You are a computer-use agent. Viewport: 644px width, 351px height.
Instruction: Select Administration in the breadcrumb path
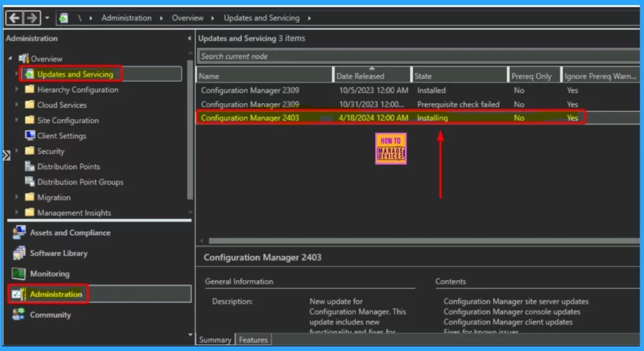tap(126, 18)
